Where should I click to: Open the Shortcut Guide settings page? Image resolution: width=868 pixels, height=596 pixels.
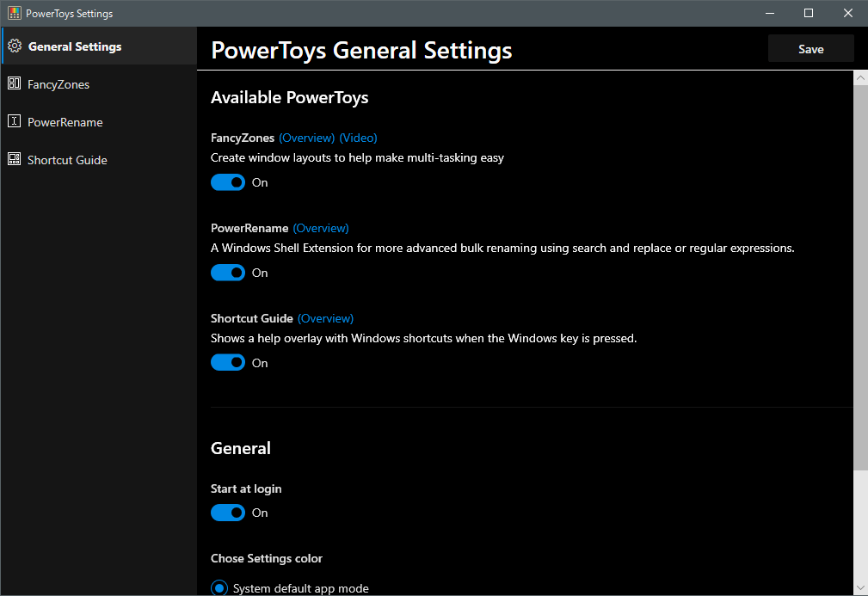(67, 159)
